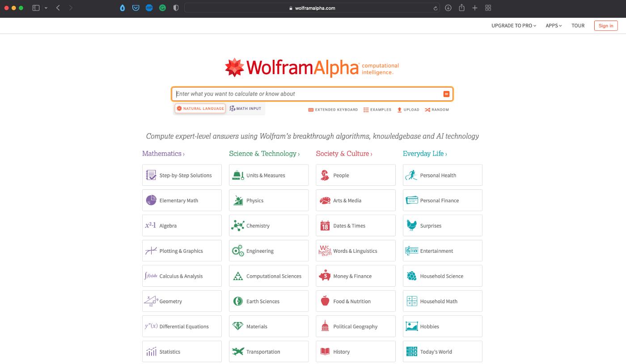Click the Sign in button
This screenshot has width=626, height=364.
(x=606, y=25)
